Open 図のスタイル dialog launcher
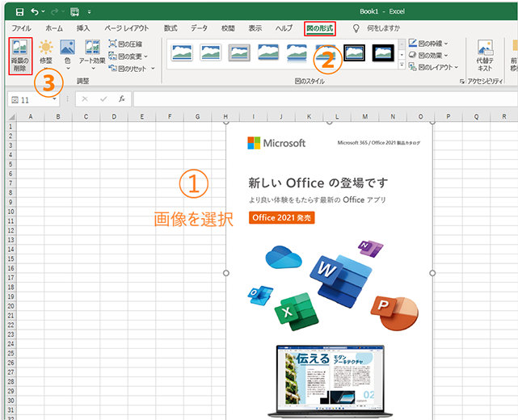This screenshot has height=420, width=518. coord(462,82)
